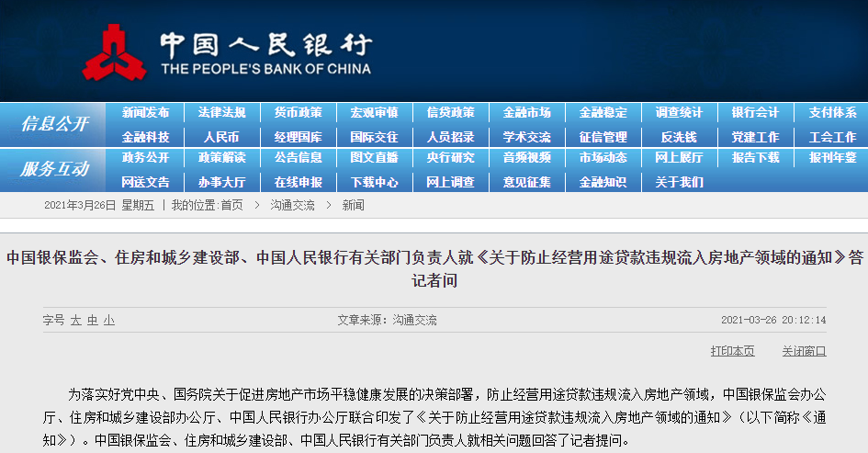Set font size to 小
868x453 pixels.
tap(109, 320)
